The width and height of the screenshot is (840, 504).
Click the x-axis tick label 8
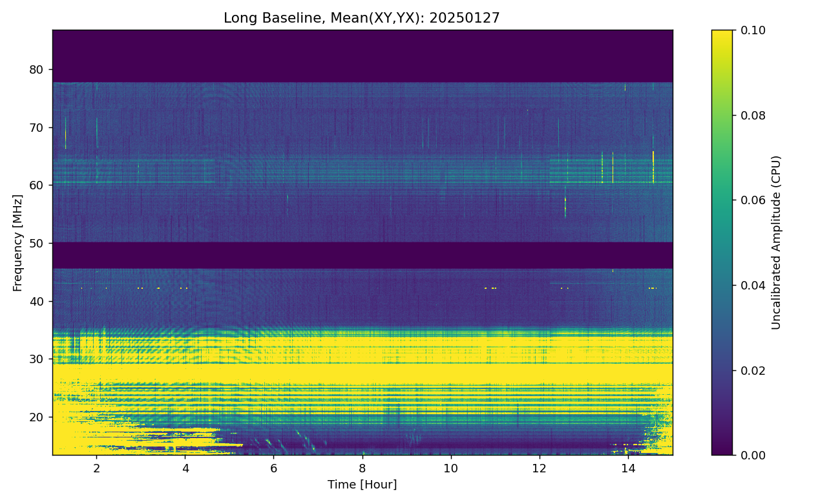click(362, 467)
